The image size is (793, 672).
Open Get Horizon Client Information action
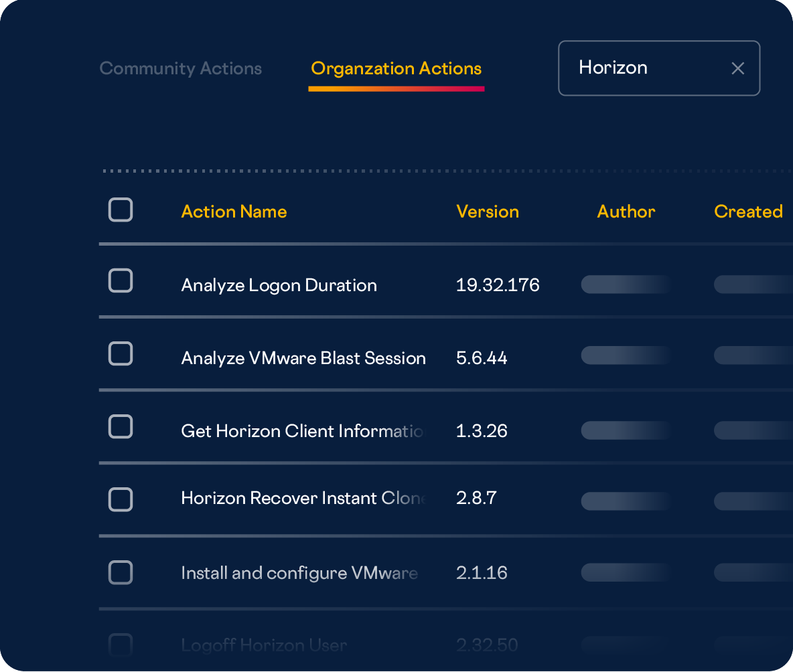pos(301,431)
